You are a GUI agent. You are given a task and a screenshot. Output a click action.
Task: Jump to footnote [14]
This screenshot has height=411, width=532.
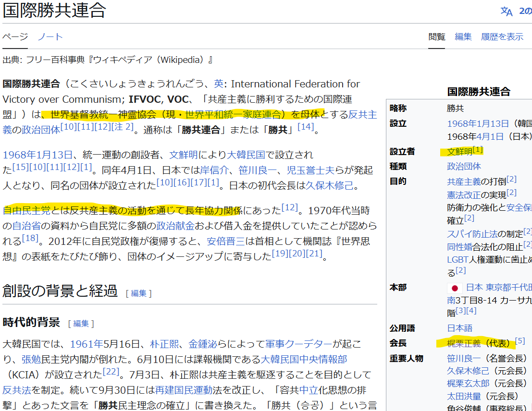point(306,127)
